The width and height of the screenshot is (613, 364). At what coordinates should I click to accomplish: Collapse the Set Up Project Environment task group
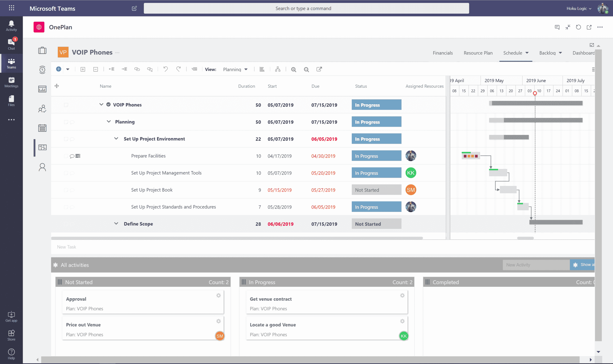click(x=116, y=138)
